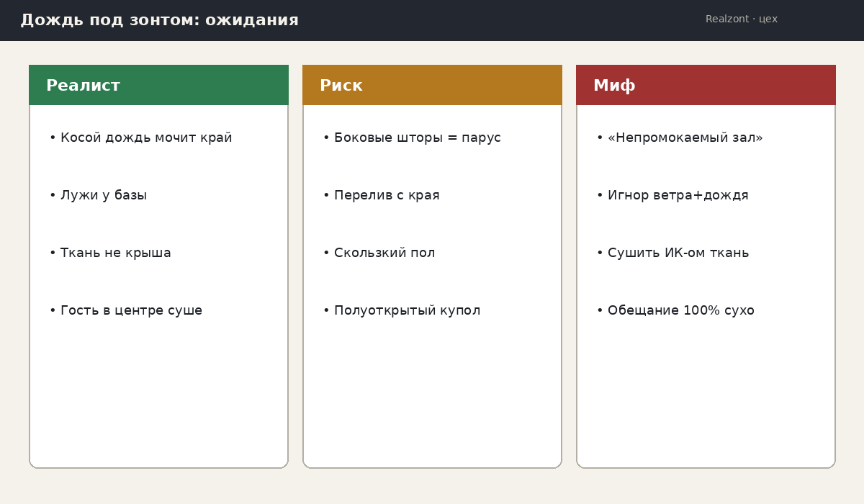
Task: Click the «Realzont · цех» label
Action: 742,19
